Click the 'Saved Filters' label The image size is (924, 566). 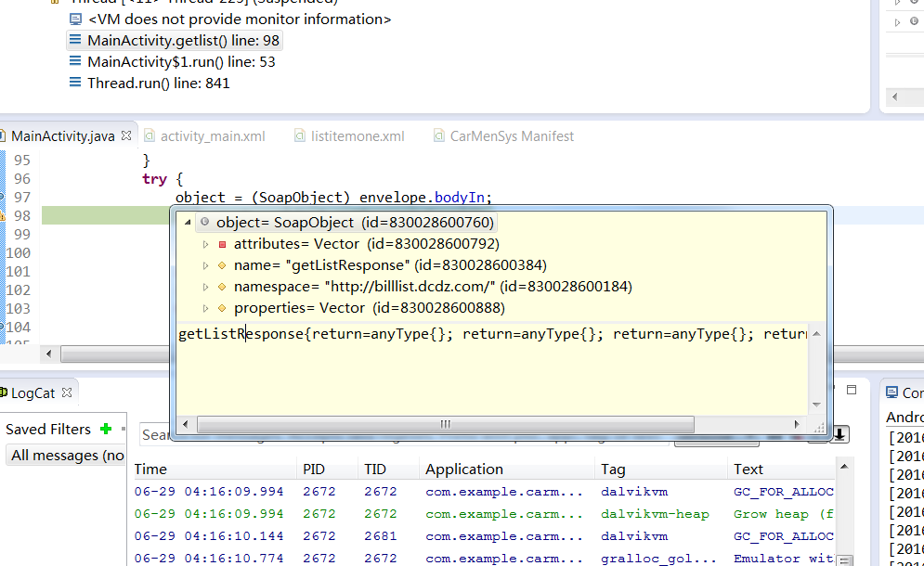coord(48,430)
